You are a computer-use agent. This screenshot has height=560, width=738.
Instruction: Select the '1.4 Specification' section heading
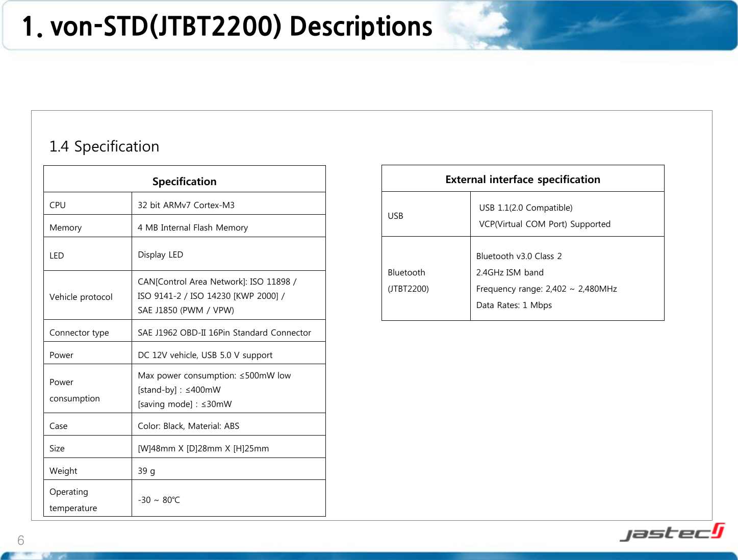coord(104,146)
